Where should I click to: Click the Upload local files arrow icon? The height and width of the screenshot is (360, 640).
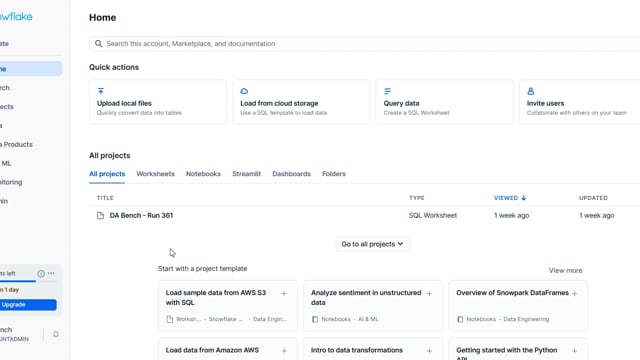(x=101, y=91)
